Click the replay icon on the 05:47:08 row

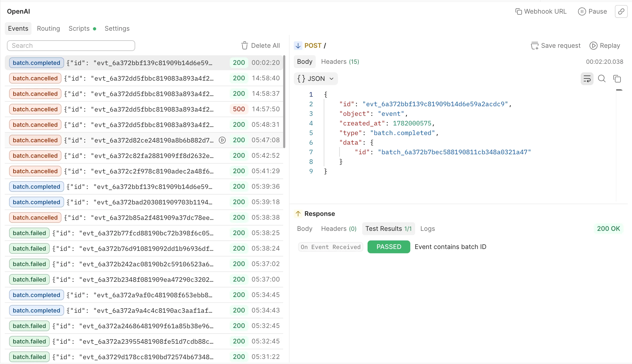click(222, 140)
